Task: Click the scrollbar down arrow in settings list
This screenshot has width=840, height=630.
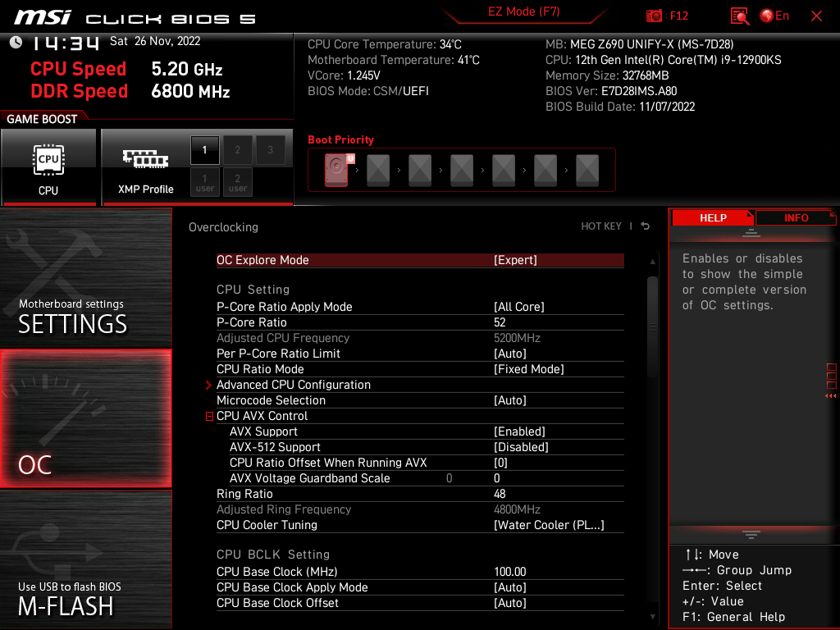Action: tap(652, 617)
